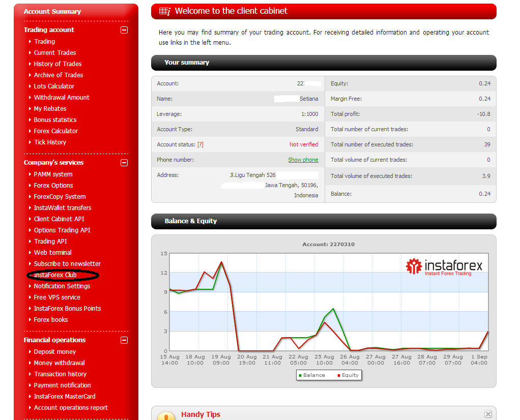View Bonus statistics
Viewport: 520px width, 420px height.
55,120
